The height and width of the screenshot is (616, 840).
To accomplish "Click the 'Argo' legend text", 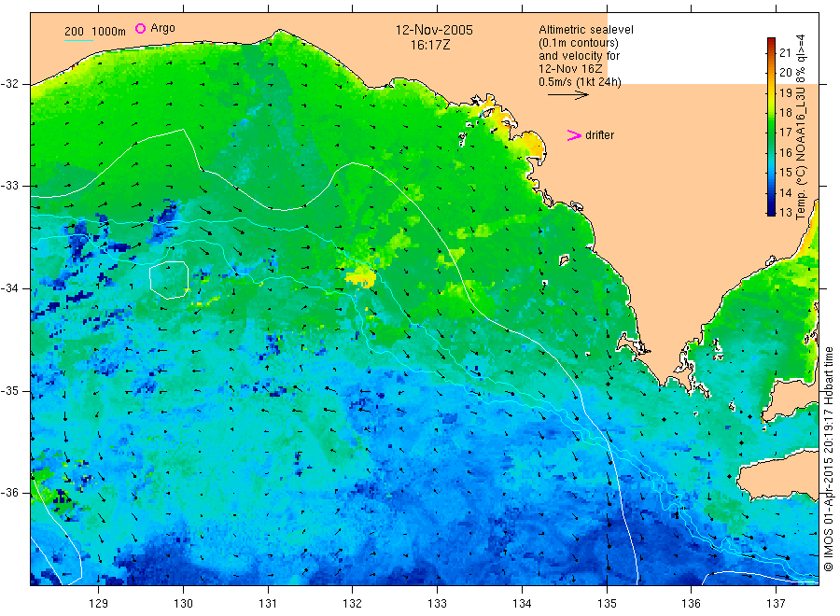I will click(162, 28).
